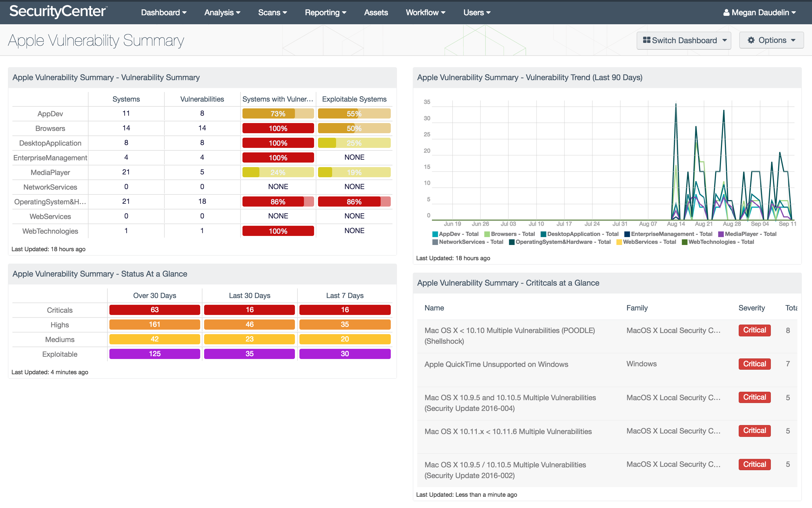This screenshot has height=508, width=812.
Task: Click Browsers 100% systems with vulnerabilities bar
Action: (x=278, y=128)
